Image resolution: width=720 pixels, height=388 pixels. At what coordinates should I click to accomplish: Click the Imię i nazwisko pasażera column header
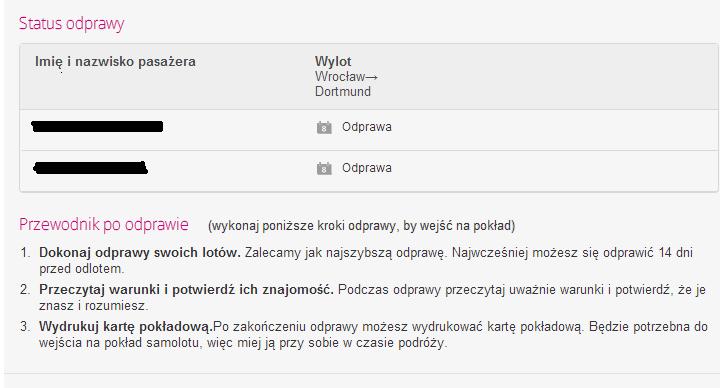(115, 62)
